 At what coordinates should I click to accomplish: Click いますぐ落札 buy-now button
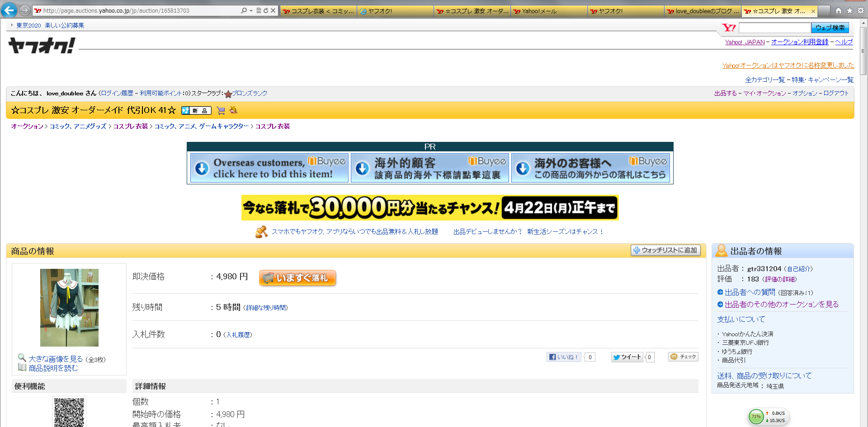297,278
